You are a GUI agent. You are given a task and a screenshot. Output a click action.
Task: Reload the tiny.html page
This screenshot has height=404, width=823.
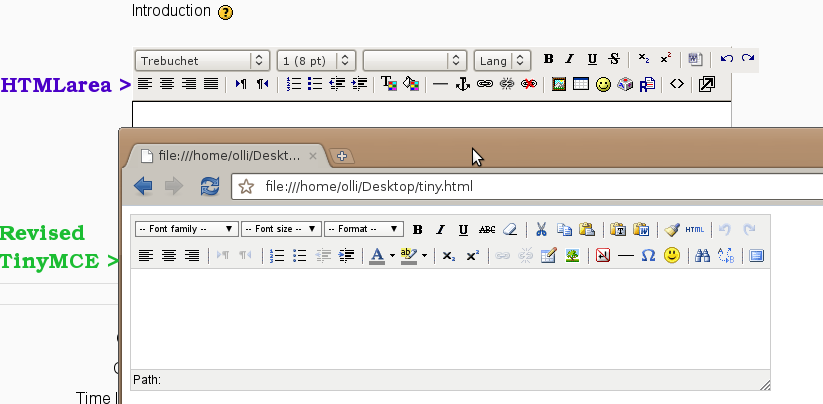[210, 186]
